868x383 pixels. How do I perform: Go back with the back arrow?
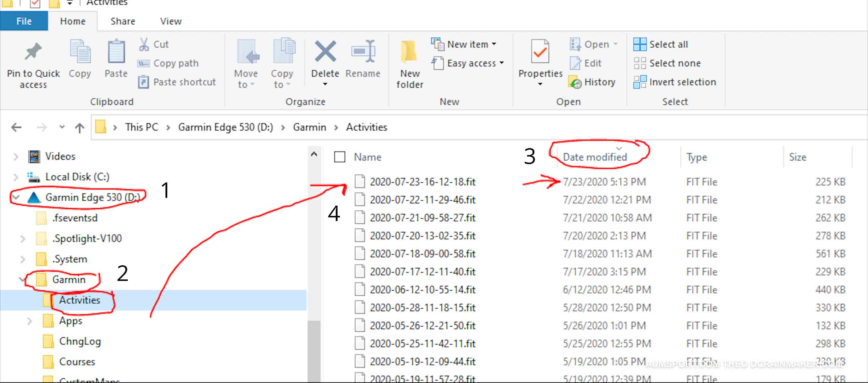[x=16, y=127]
